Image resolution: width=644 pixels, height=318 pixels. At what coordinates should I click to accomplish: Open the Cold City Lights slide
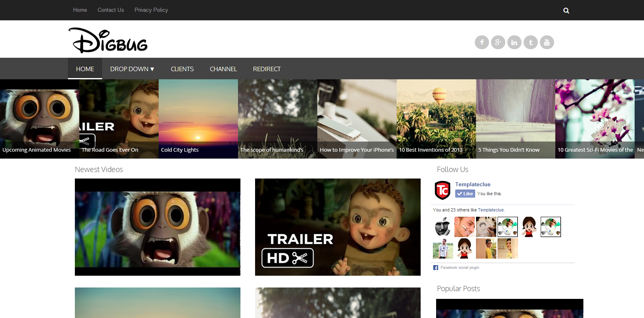click(198, 119)
